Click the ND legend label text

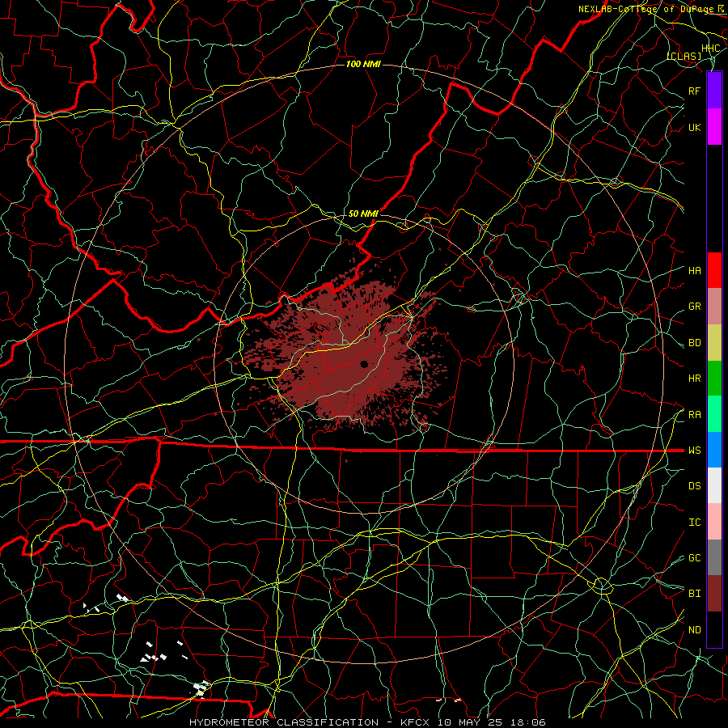(695, 630)
